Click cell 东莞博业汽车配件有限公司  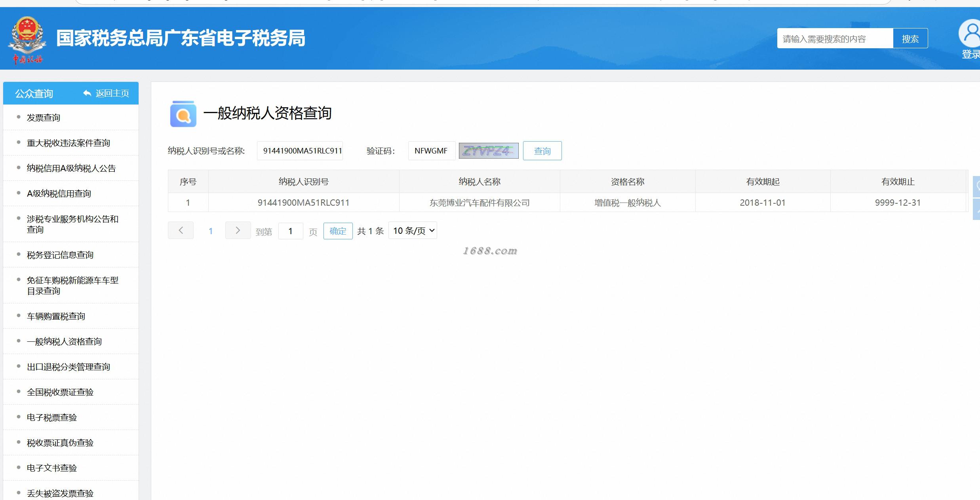(480, 203)
